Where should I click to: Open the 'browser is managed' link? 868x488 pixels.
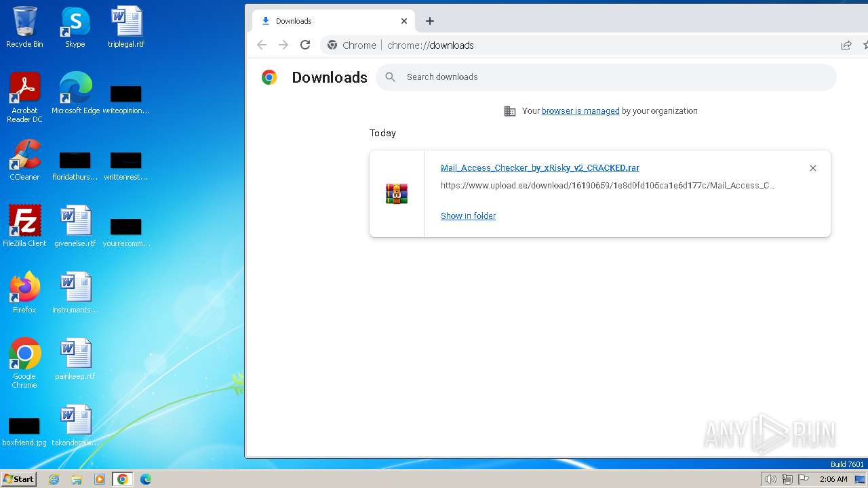(x=580, y=111)
